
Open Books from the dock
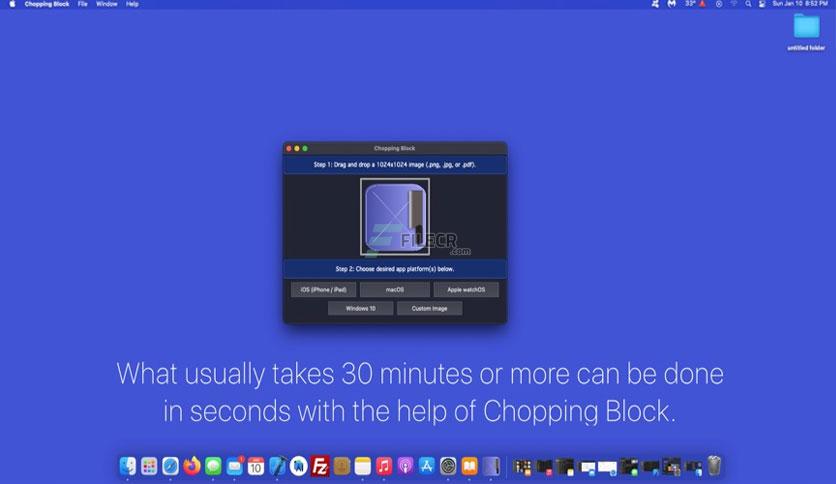tap(469, 466)
